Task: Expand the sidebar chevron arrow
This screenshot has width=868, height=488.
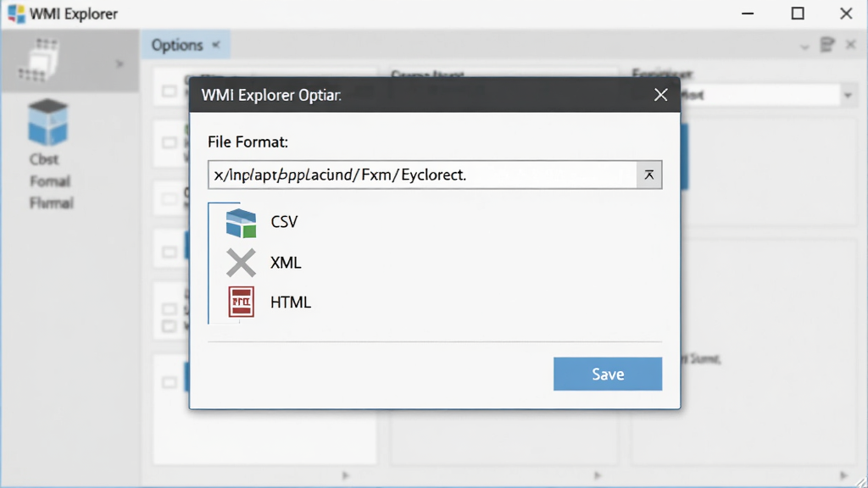Action: tap(120, 64)
